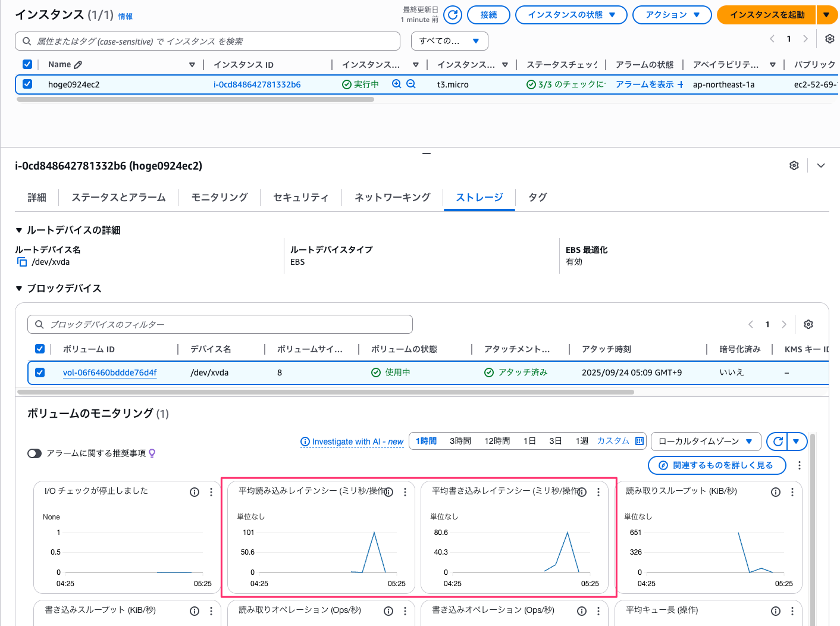Show info for 平均キュー長 chart

coord(776,611)
